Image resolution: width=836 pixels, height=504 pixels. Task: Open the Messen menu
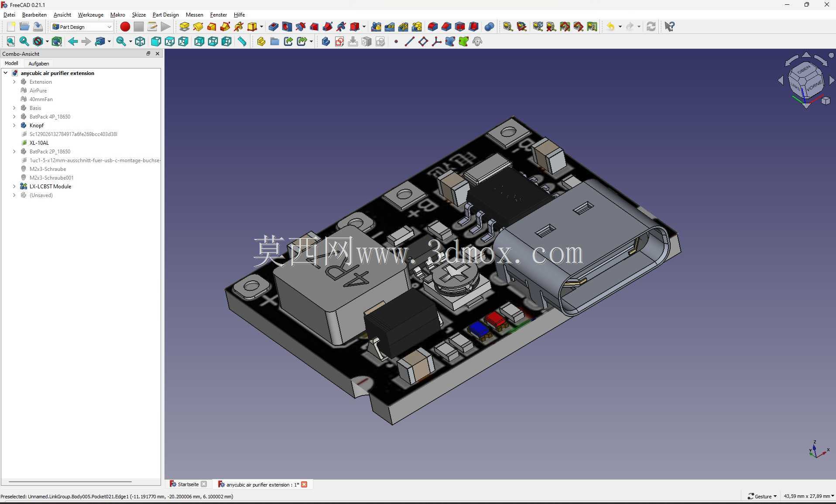coord(194,14)
